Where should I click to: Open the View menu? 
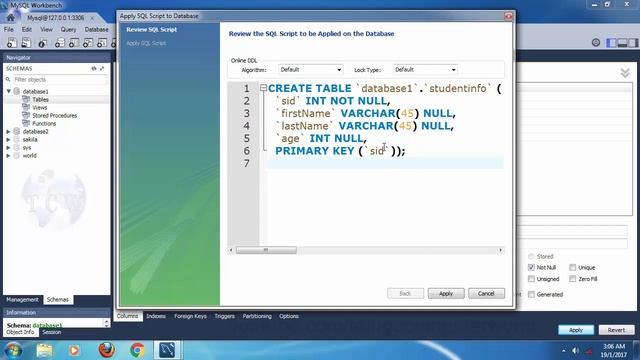tap(46, 29)
